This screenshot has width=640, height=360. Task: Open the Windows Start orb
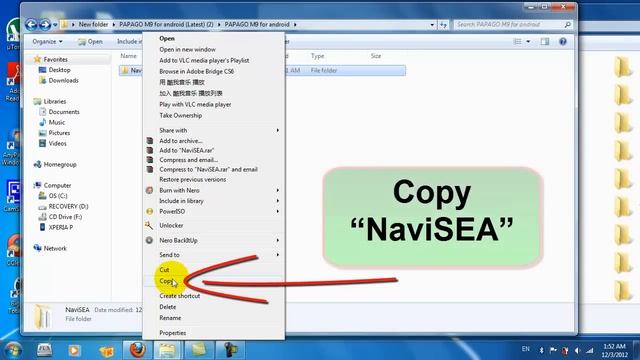point(13,350)
